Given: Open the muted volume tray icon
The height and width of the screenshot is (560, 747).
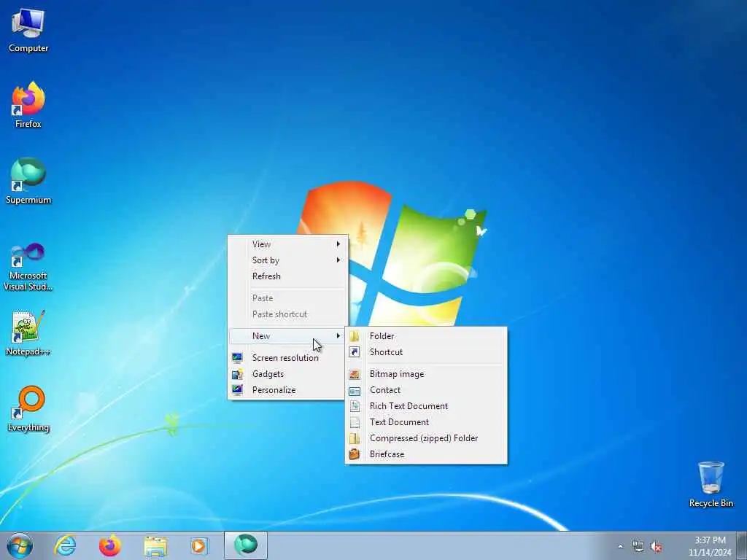Looking at the screenshot, I should point(656,546).
